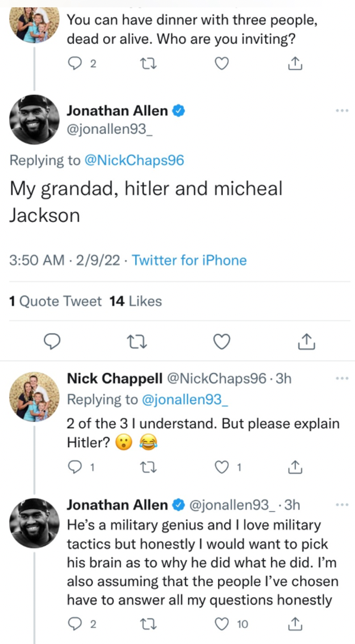Open more options on "military genius" reply
This screenshot has width=355, height=644.
coord(342,505)
